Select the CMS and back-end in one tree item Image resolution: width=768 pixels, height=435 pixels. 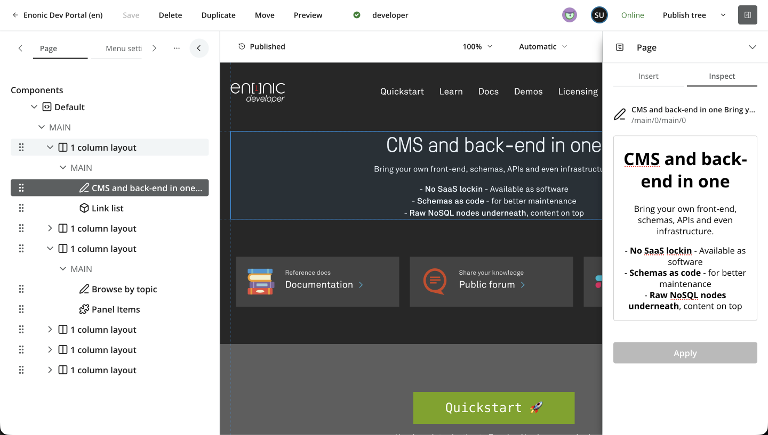(x=110, y=188)
